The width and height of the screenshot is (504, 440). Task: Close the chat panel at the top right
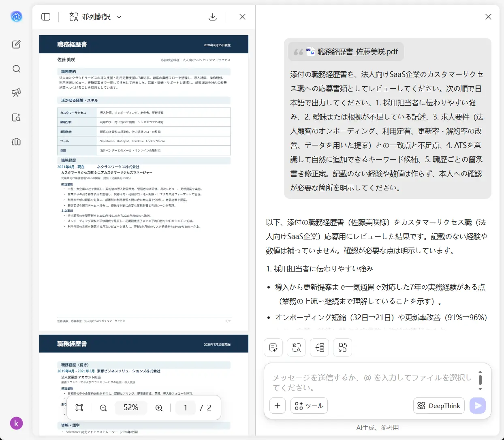tap(488, 17)
